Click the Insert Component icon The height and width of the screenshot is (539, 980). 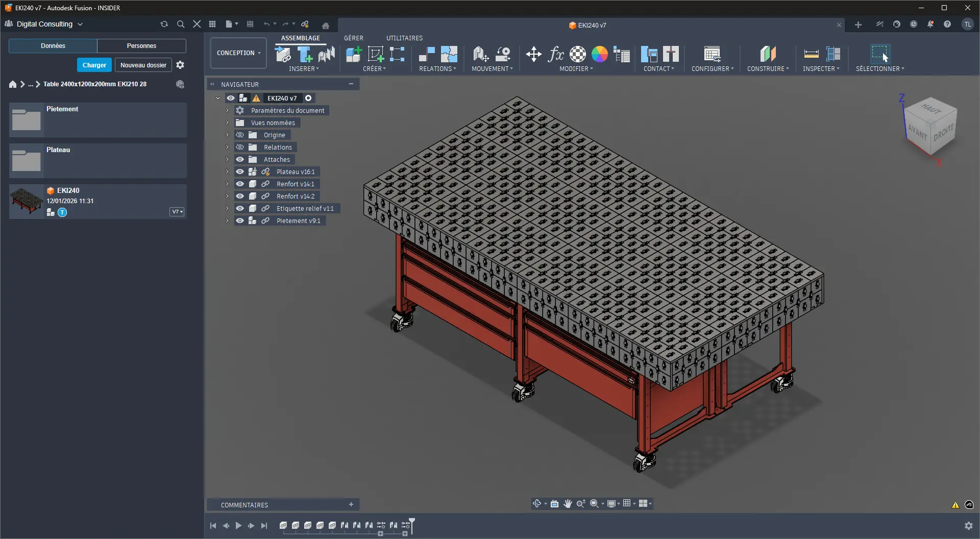click(x=283, y=54)
